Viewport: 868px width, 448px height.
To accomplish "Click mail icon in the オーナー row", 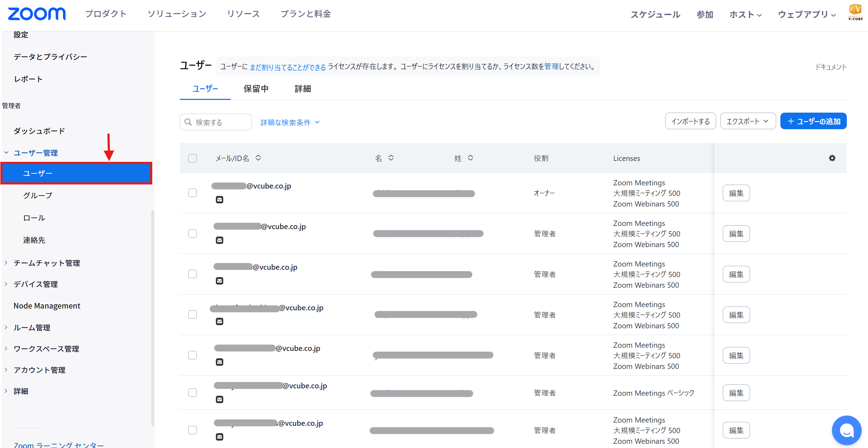I will click(219, 200).
